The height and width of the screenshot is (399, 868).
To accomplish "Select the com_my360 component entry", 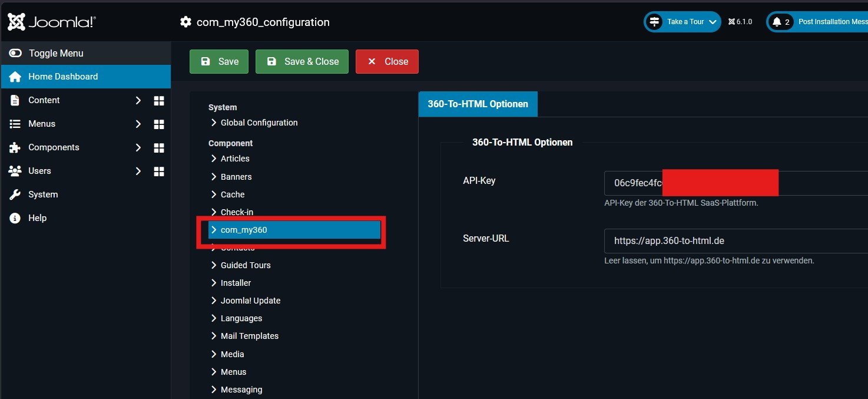I will [x=294, y=230].
